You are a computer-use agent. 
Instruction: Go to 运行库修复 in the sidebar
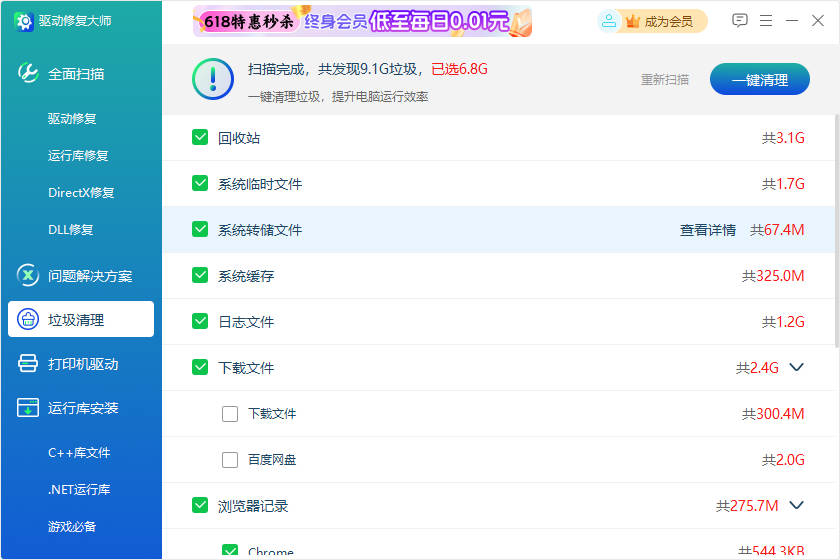click(78, 155)
